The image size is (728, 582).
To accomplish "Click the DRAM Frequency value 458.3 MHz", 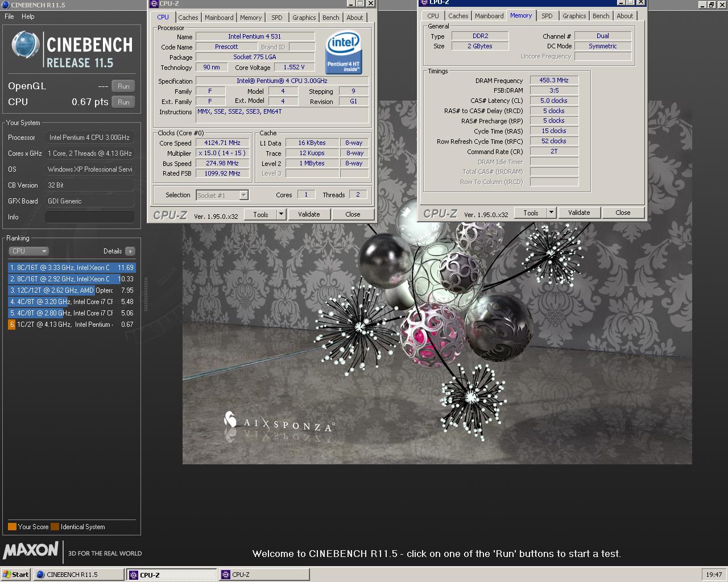I will click(x=554, y=80).
